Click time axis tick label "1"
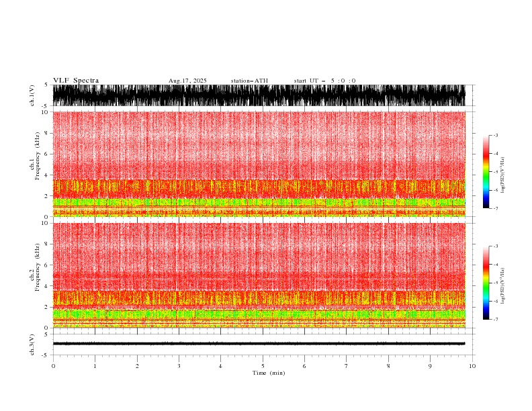 (95, 366)
